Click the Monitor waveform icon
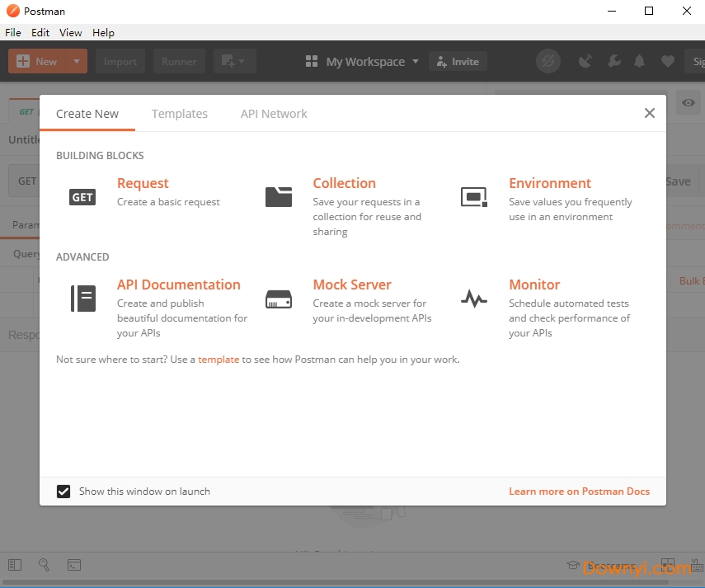Image resolution: width=705 pixels, height=588 pixels. pyautogui.click(x=474, y=299)
